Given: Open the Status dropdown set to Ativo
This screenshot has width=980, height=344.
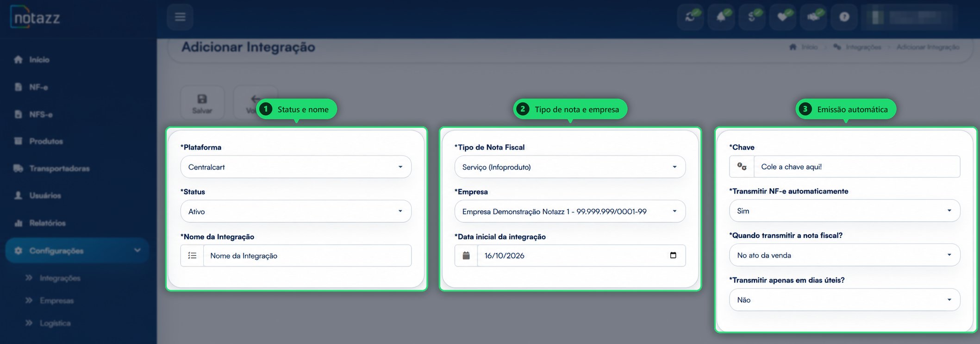Looking at the screenshot, I should tap(296, 211).
